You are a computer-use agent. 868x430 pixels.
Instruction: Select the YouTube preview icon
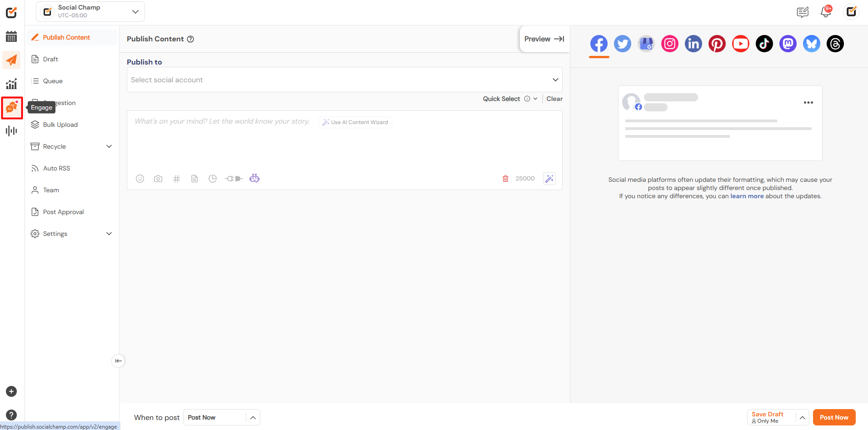click(x=741, y=44)
